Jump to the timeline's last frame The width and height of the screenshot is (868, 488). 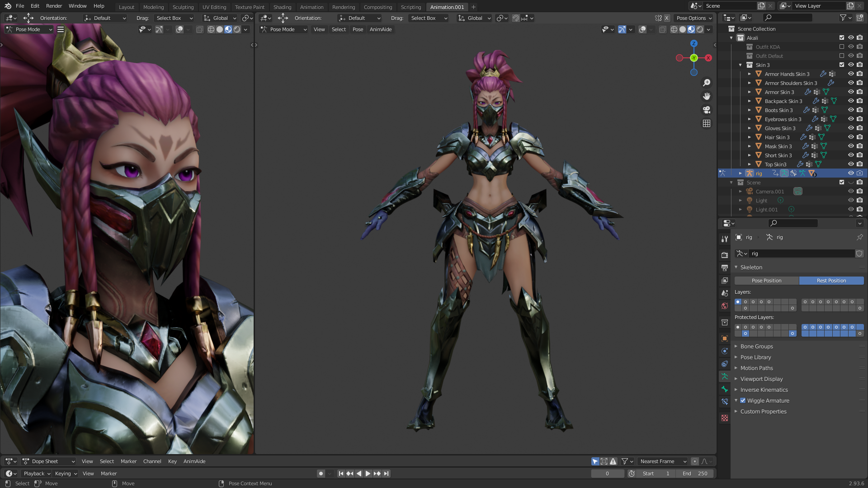click(386, 474)
